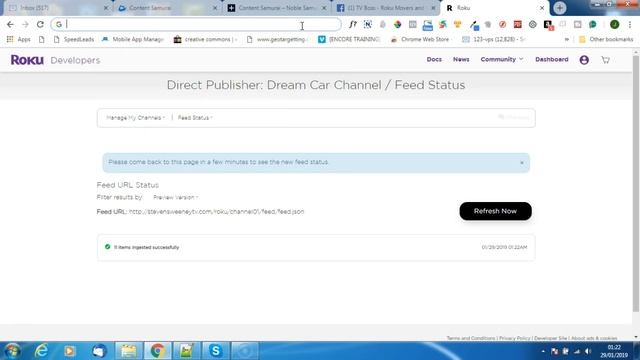Image resolution: width=640 pixels, height=360 pixels.
Task: Open the taskbar clock showing 01:22
Action: coord(614,351)
